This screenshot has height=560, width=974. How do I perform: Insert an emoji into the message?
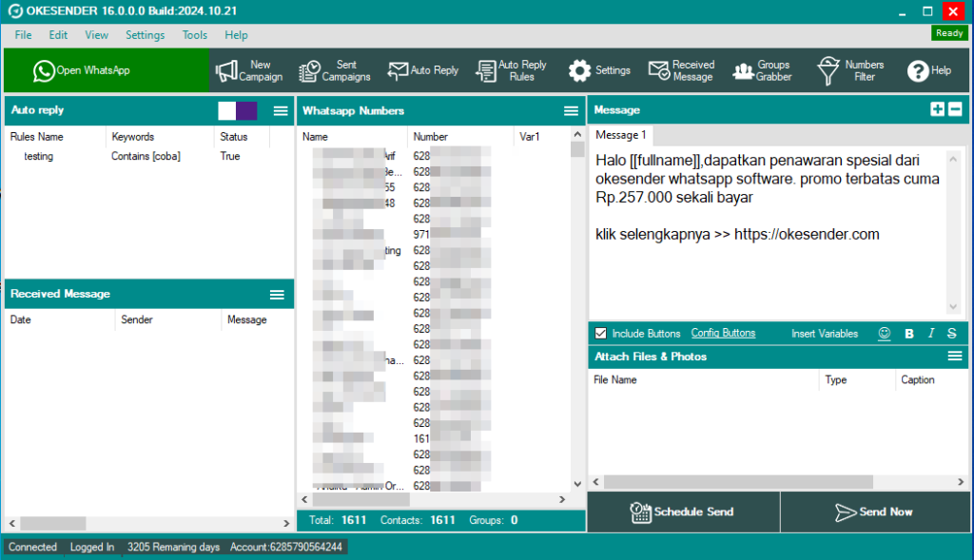click(884, 334)
